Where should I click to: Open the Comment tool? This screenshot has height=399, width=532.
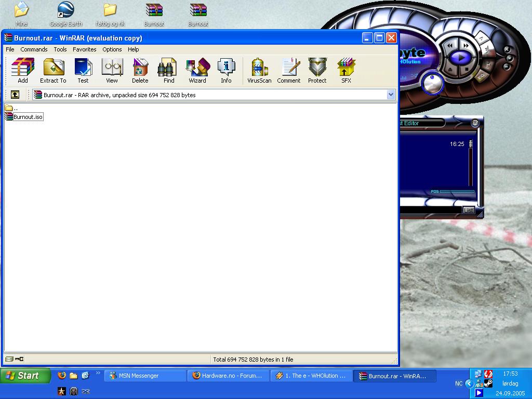(x=289, y=71)
